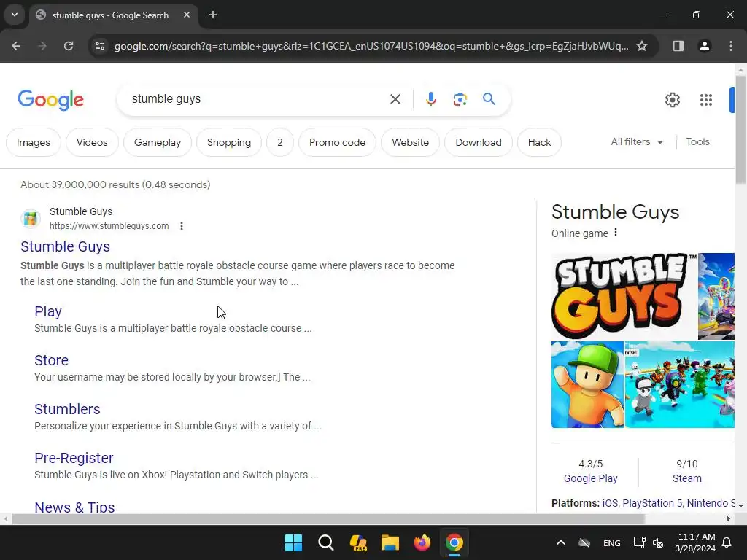The width and height of the screenshot is (747, 560).
Task: Open the Store sitelink
Action: click(52, 360)
